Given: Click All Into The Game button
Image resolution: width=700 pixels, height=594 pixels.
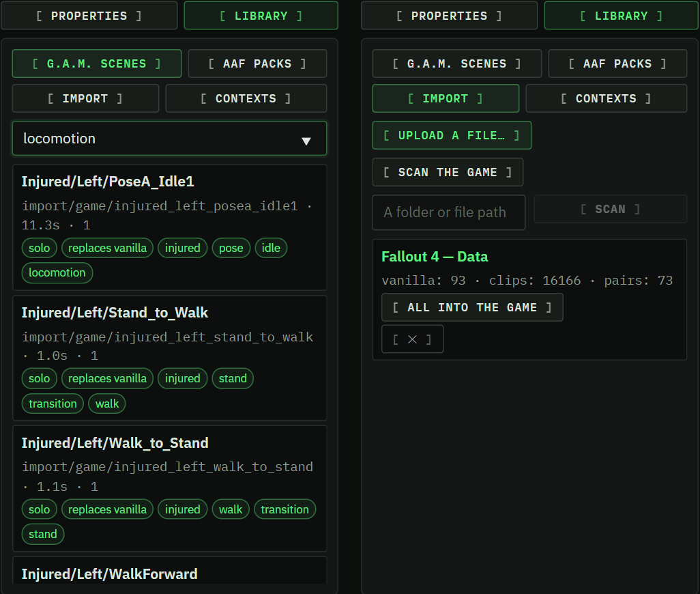Looking at the screenshot, I should coord(472,307).
